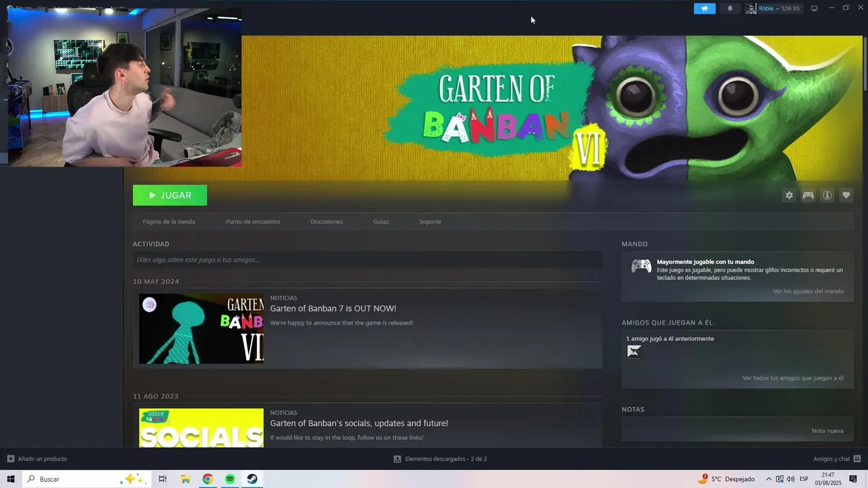
Task: Open the Windows Start menu
Action: coord(11,479)
